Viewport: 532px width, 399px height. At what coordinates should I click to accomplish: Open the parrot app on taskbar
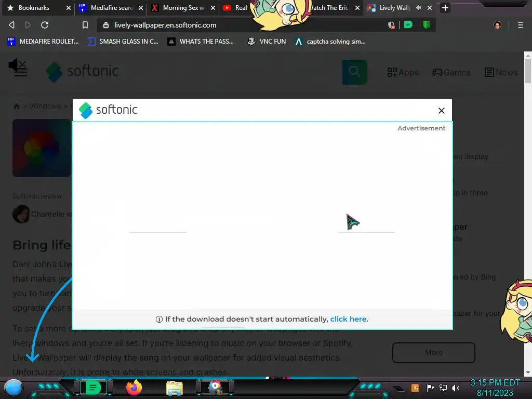215,388
